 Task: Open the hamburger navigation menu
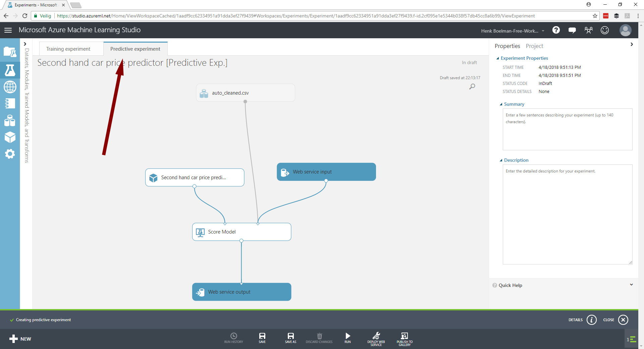[x=8, y=30]
